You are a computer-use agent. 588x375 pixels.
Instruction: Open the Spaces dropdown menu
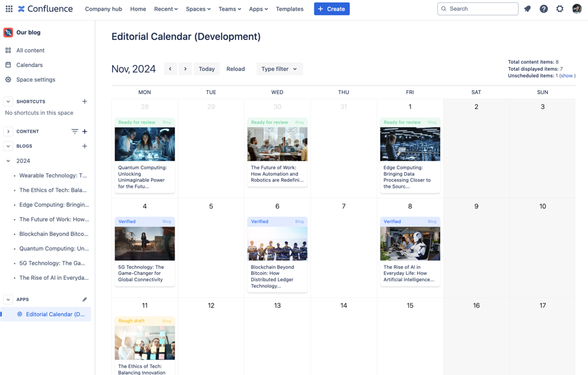tap(198, 9)
